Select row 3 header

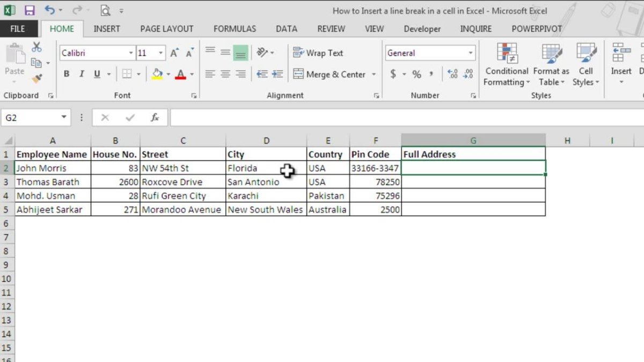(x=7, y=182)
